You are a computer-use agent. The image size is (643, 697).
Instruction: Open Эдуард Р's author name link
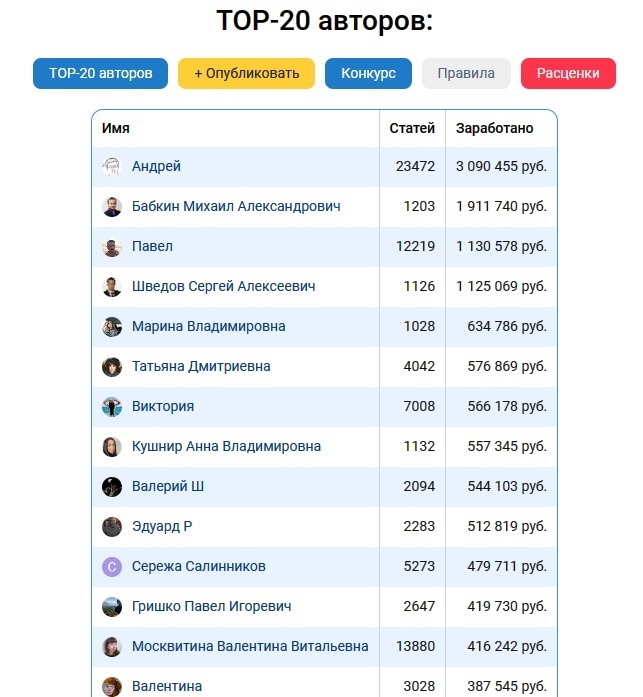(x=162, y=527)
